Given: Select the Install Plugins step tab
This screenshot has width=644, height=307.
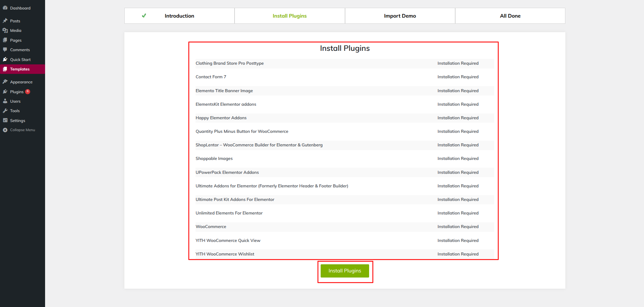Looking at the screenshot, I should click(289, 16).
